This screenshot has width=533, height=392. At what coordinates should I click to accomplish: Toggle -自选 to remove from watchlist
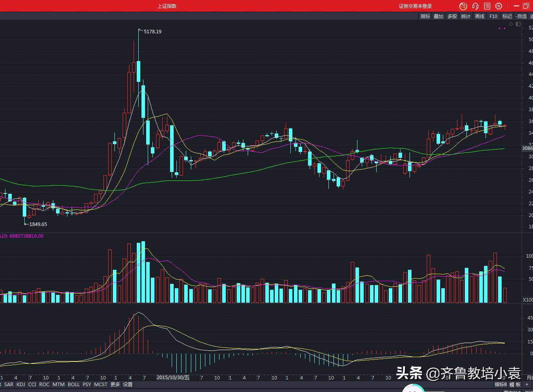(521, 16)
